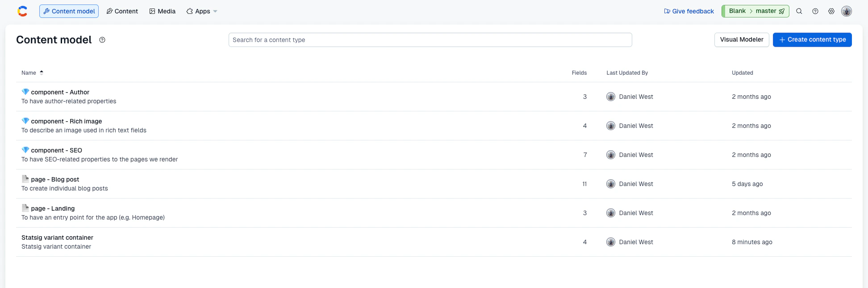Click Daniel West avatar in component - Rich image row
This screenshot has height=288, width=868.
611,126
